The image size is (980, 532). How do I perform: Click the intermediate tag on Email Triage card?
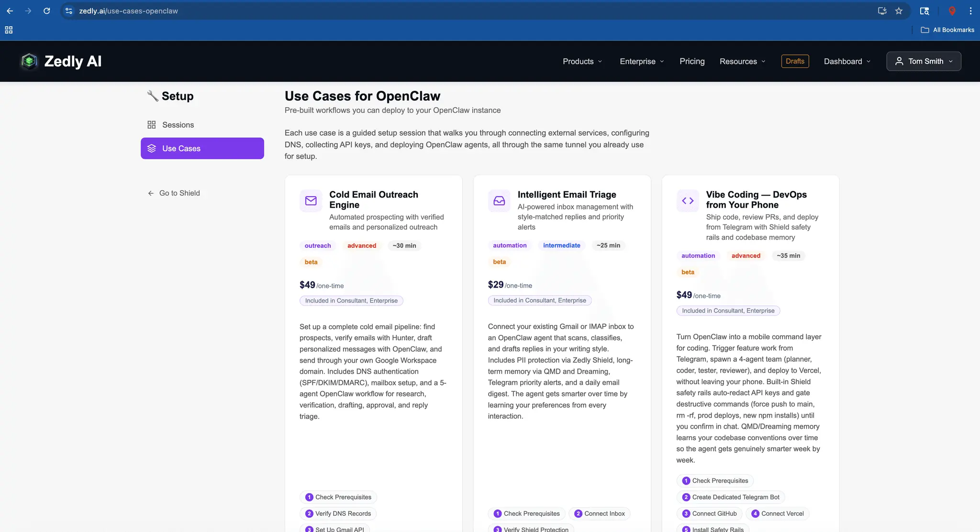click(561, 245)
